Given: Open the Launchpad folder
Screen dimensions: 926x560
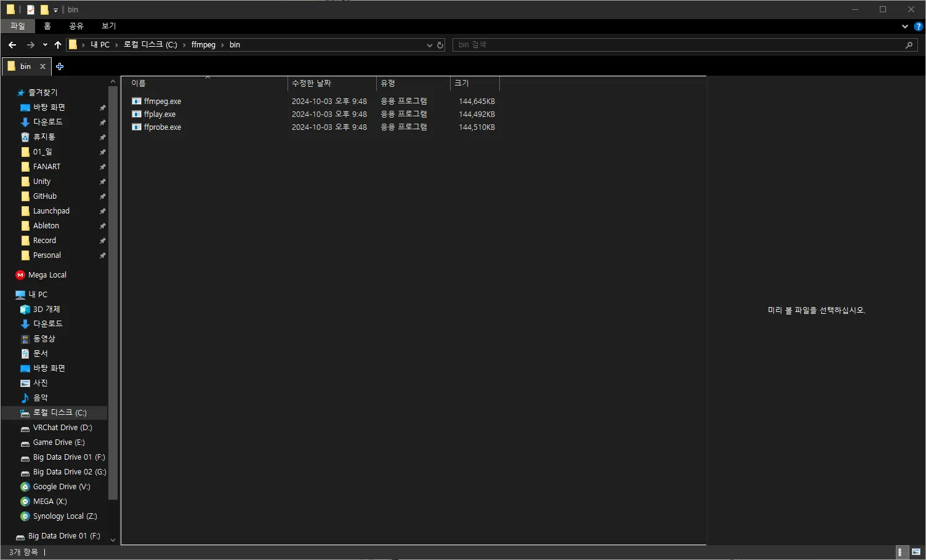Looking at the screenshot, I should click(51, 210).
